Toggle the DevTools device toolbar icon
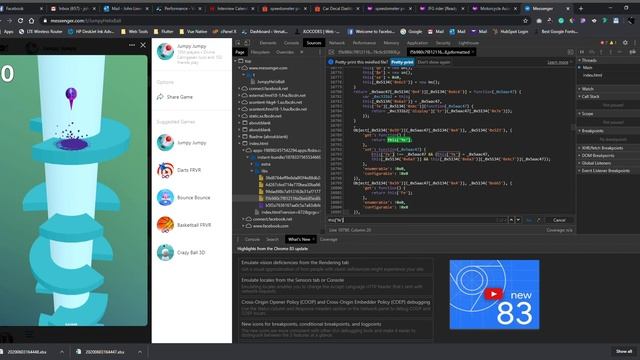 [247, 43]
